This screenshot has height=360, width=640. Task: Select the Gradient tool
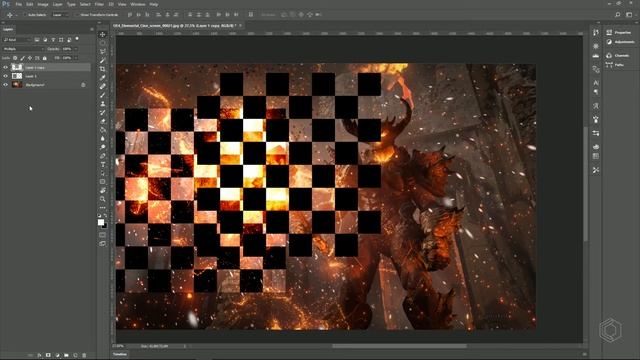(x=102, y=129)
